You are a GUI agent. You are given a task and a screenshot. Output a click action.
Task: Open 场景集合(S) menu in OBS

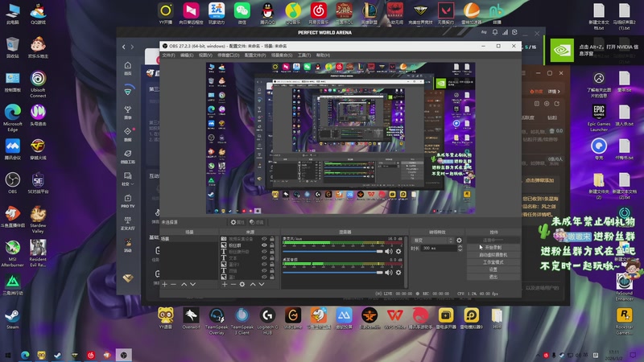pos(282,55)
